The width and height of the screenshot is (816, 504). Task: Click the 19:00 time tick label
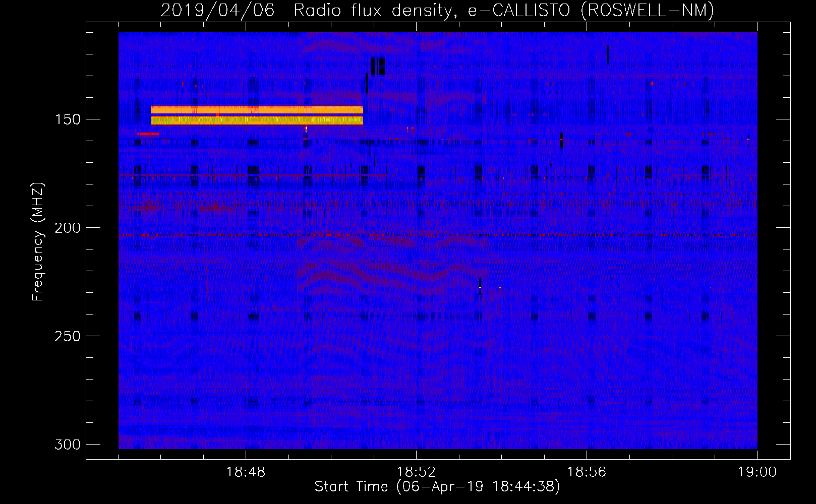757,472
